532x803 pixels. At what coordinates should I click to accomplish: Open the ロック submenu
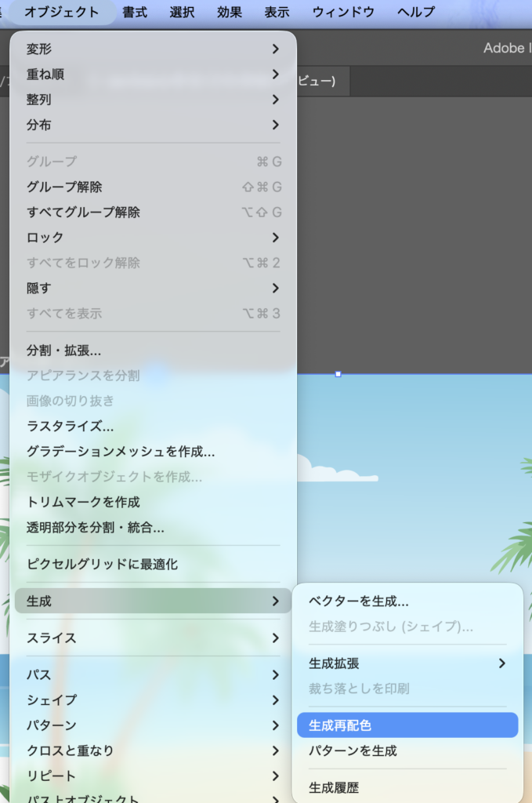153,237
